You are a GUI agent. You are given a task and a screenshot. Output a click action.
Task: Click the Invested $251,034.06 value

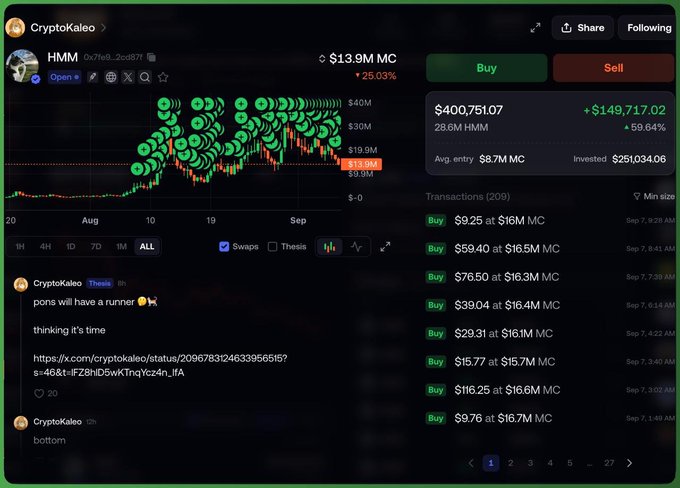pos(639,159)
